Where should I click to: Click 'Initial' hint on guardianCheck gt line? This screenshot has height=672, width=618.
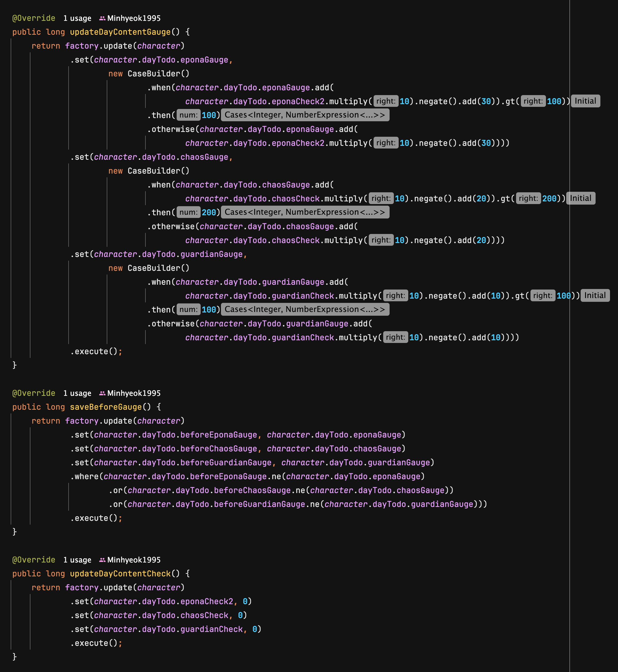point(595,295)
